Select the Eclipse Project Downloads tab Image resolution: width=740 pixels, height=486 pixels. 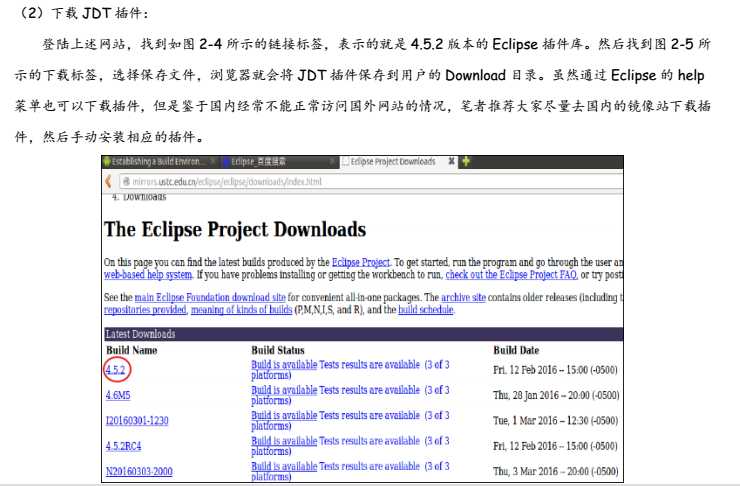pyautogui.click(x=398, y=162)
